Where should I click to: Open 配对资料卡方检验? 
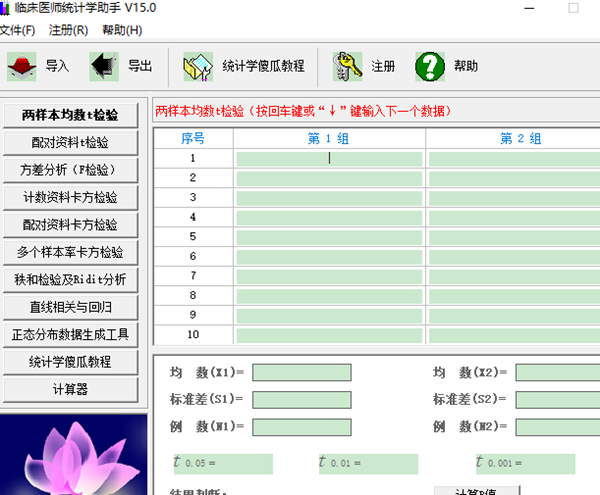click(70, 225)
